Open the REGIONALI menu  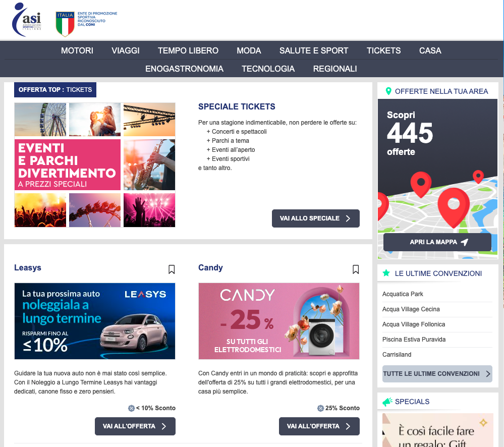coord(335,69)
